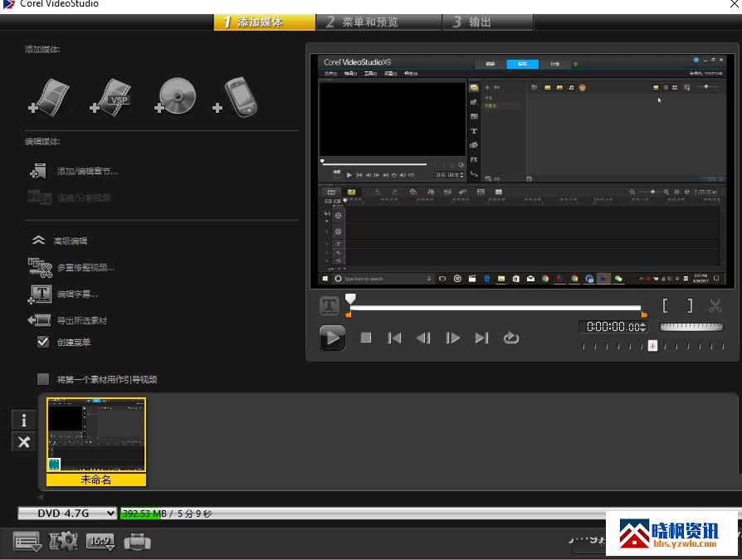Switch to step 1 添加媒体 tab
Screen dimensions: 742x560
coord(265,22)
